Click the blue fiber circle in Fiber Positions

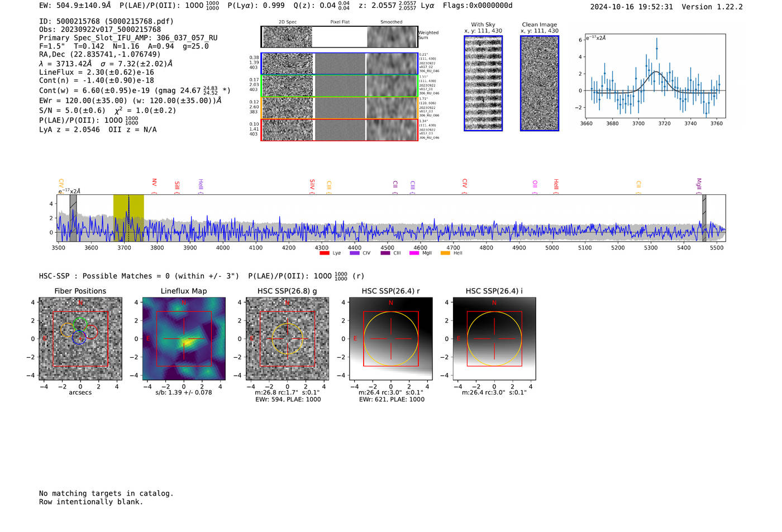pyautogui.click(x=79, y=337)
